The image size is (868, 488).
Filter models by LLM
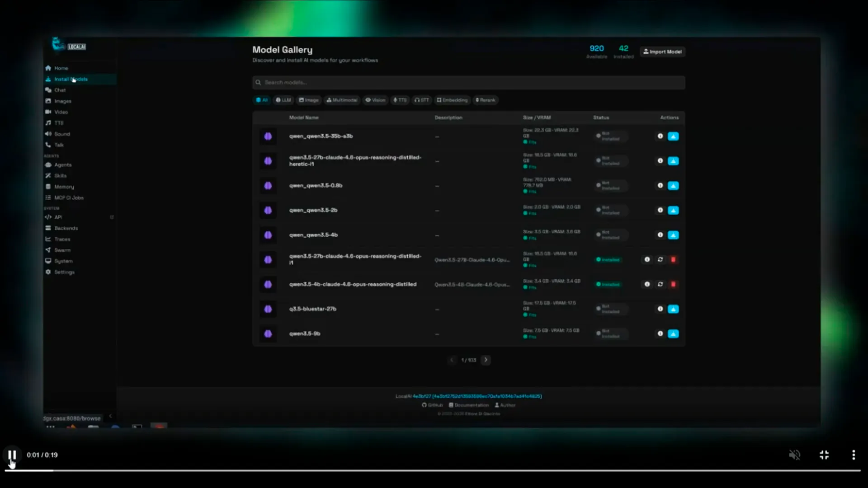pos(283,100)
